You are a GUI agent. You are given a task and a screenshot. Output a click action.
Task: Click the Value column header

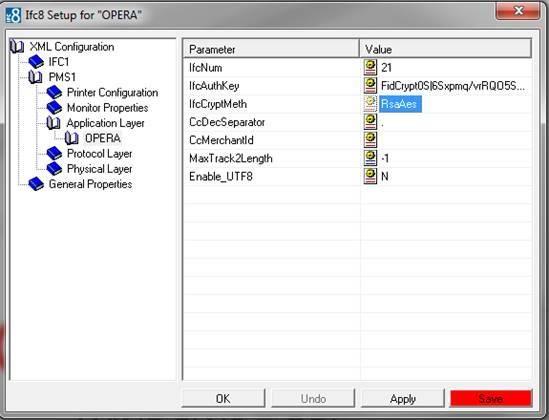[445, 49]
